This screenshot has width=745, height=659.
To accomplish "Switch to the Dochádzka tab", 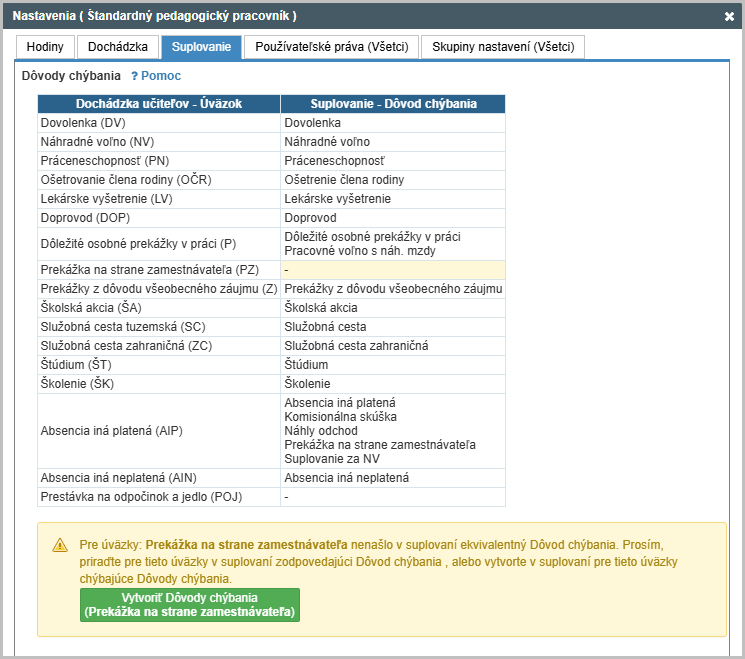I will click(118, 47).
